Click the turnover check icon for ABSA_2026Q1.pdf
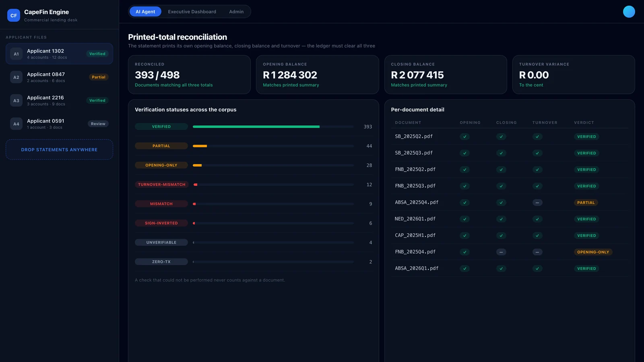 click(537, 269)
